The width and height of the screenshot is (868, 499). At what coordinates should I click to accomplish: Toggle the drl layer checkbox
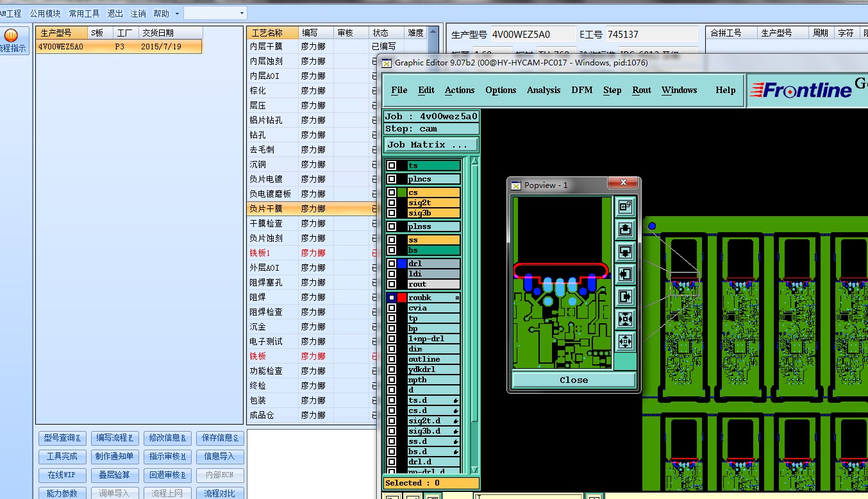392,264
